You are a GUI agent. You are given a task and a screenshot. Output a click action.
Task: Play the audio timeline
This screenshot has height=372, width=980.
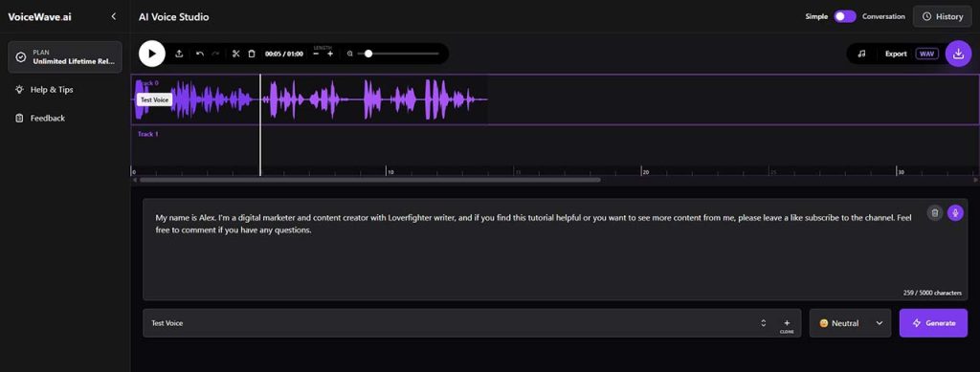tap(152, 54)
